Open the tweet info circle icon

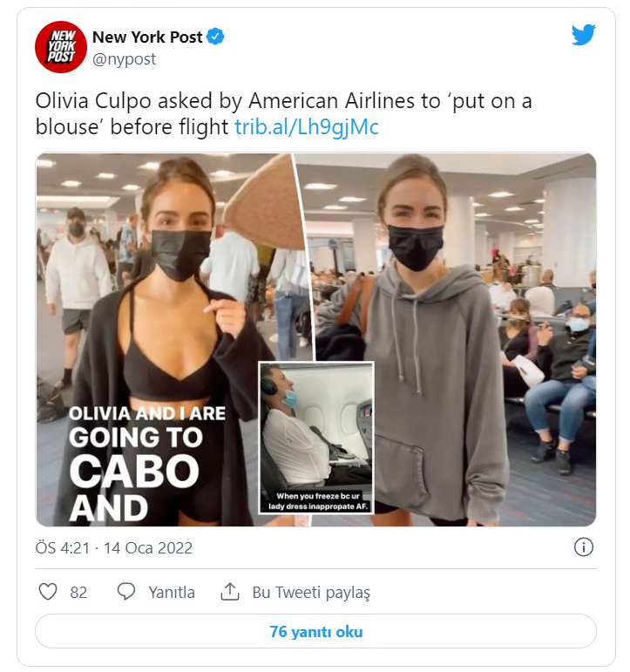(583, 547)
